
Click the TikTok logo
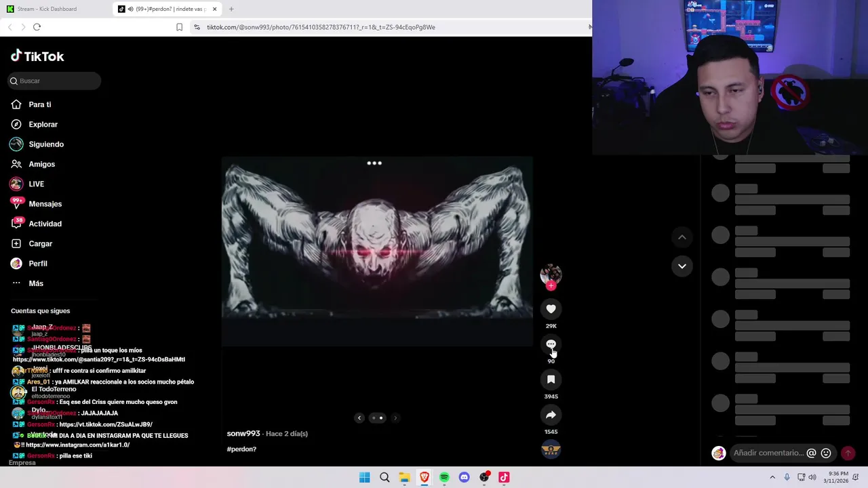pyautogui.click(x=37, y=56)
